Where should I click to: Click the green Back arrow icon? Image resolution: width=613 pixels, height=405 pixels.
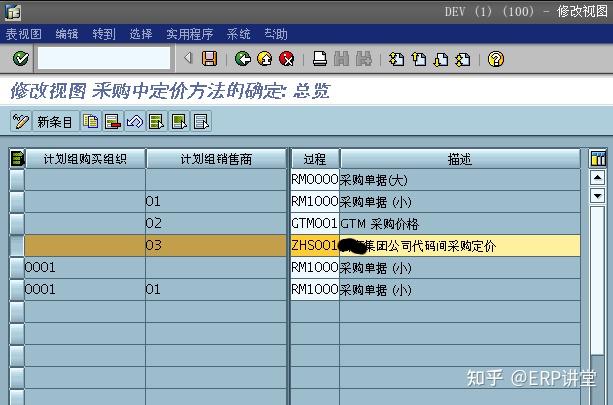click(243, 59)
